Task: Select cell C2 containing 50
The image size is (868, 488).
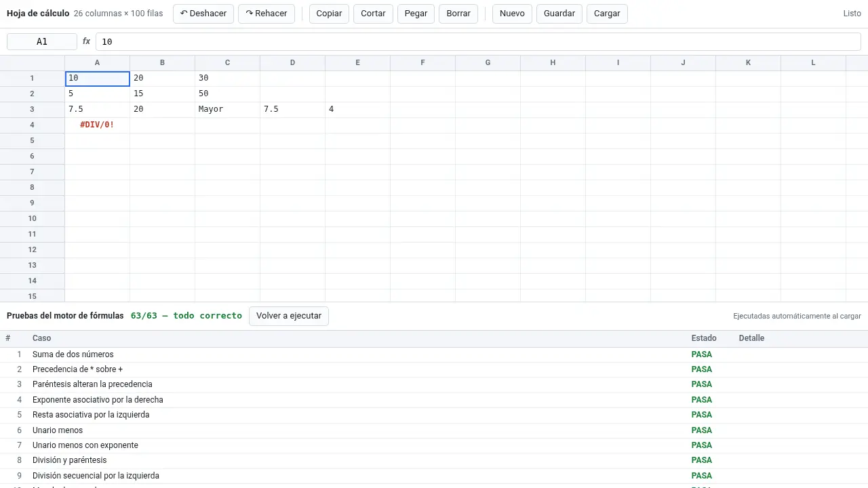Action: click(x=228, y=94)
